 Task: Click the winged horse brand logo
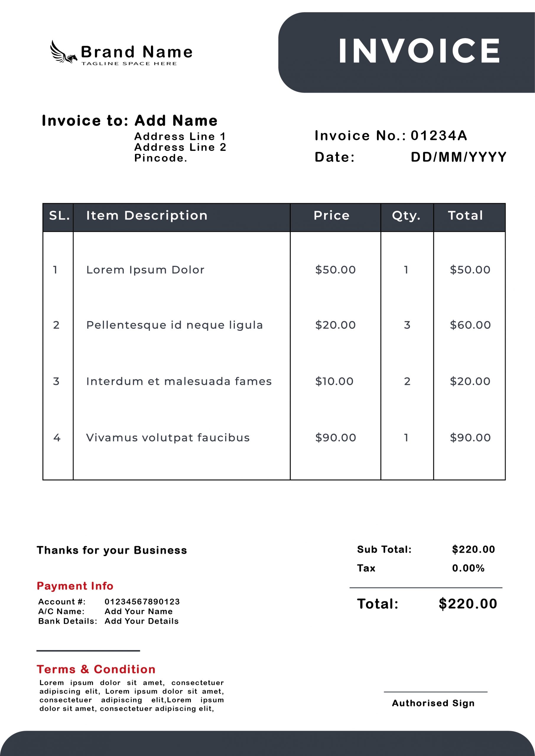coord(63,53)
